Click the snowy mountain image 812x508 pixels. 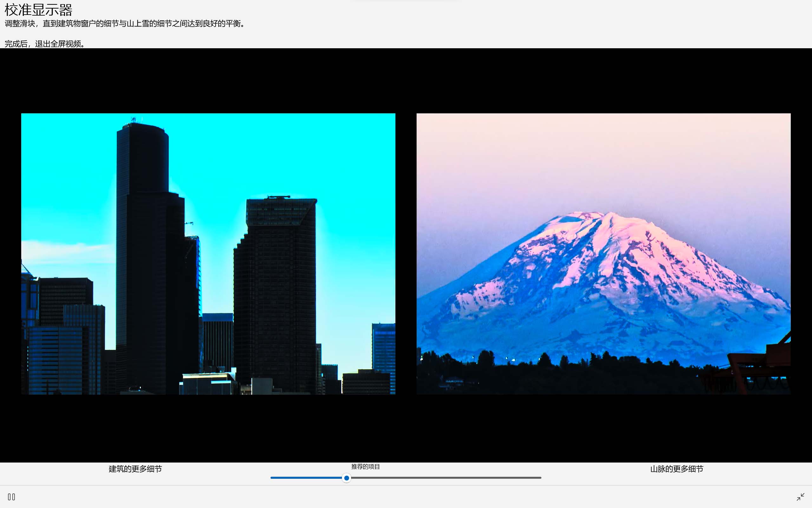click(x=603, y=254)
